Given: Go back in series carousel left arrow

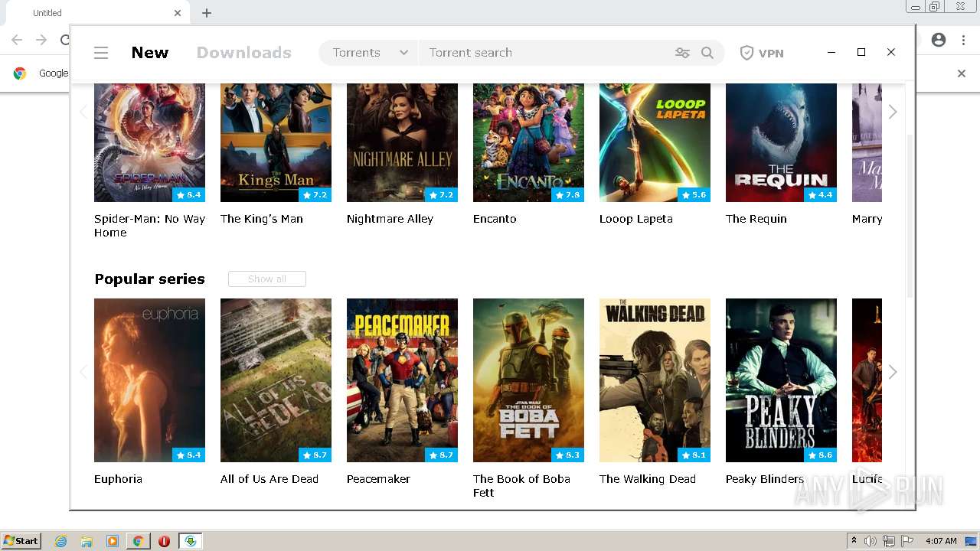Looking at the screenshot, I should pos(83,372).
